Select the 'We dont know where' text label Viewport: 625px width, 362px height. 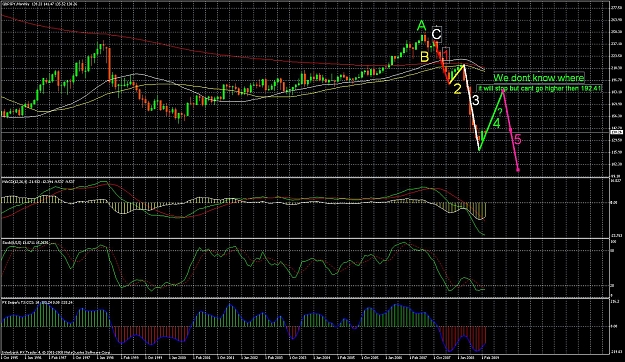point(539,77)
